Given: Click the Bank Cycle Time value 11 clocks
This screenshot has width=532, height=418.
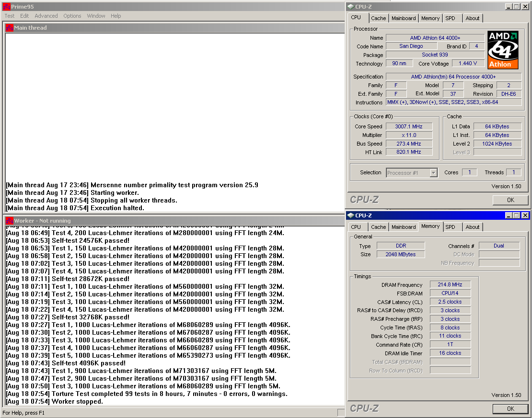Looking at the screenshot, I should point(450,336).
